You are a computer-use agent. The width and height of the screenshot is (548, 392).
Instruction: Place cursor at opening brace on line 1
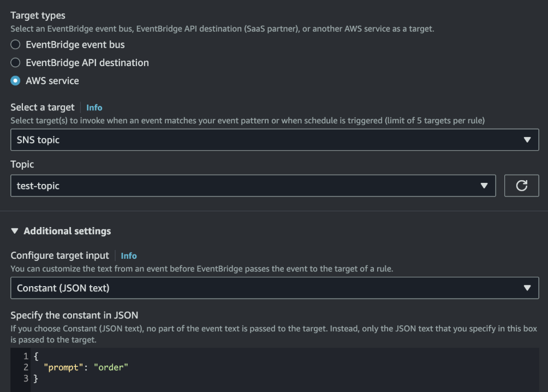[35, 356]
